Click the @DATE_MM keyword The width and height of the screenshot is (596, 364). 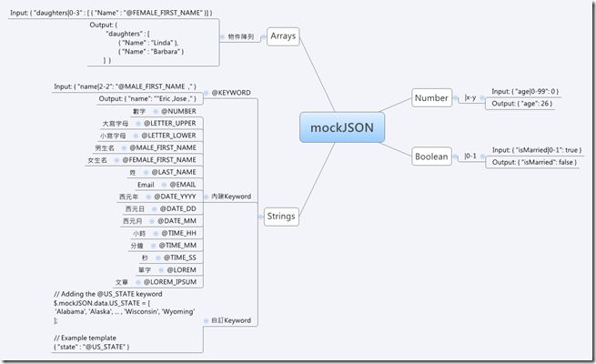177,221
